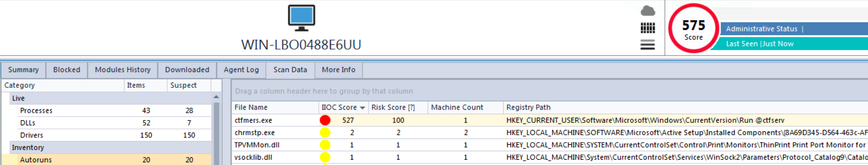Click the computer monitor machine icon

(301, 18)
